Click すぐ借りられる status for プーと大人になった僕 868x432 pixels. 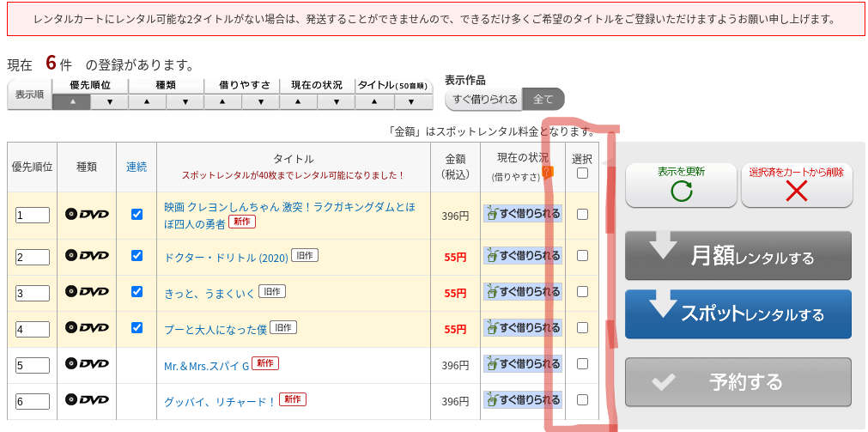(523, 327)
